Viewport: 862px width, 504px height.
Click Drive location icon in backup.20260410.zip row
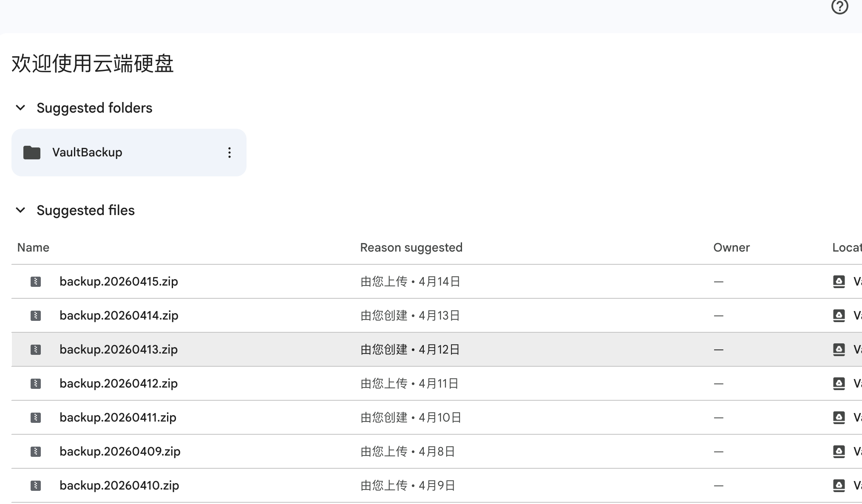(x=839, y=485)
